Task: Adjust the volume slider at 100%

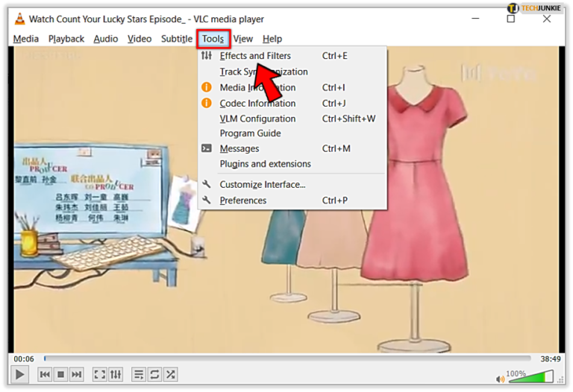Action: click(x=530, y=376)
